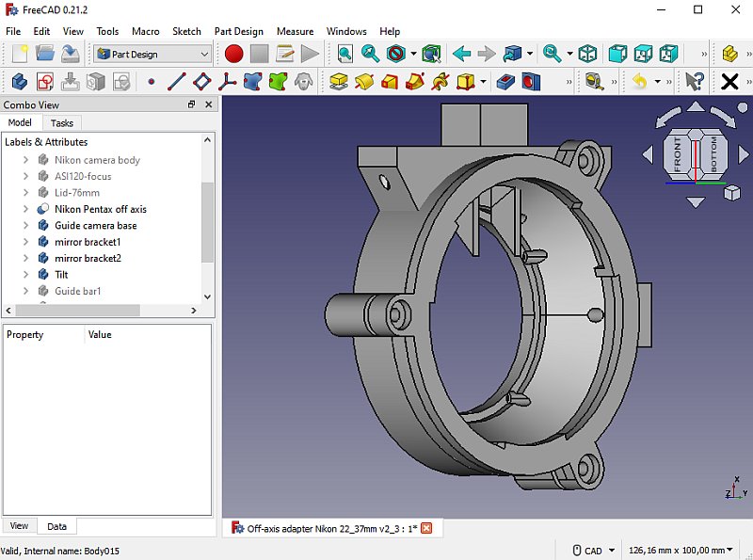Click the FRONT face of navigation cube
The image size is (753, 560).
[677, 154]
